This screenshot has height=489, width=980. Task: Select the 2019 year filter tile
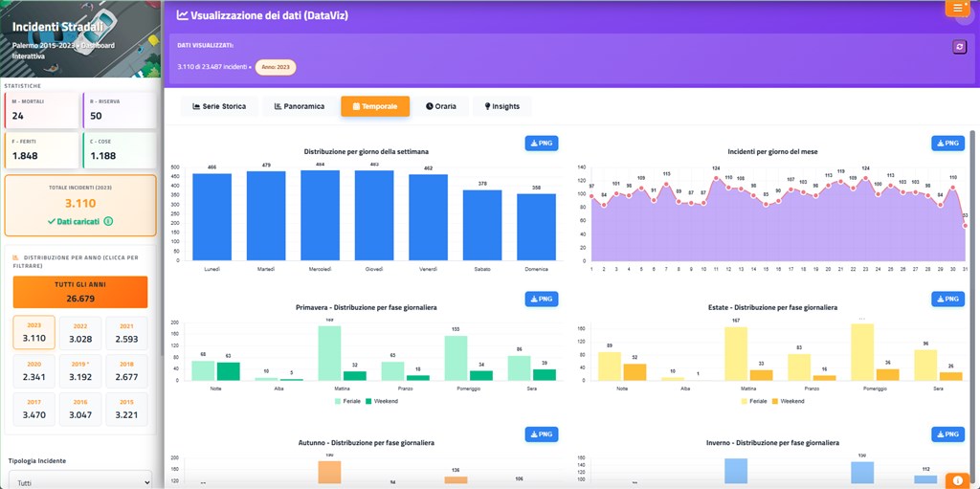(80, 370)
